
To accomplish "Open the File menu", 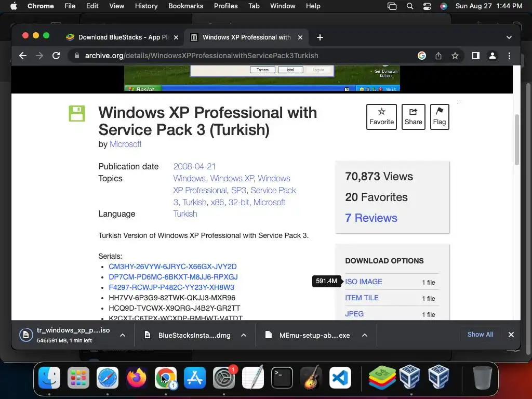I will click(x=70, y=6).
